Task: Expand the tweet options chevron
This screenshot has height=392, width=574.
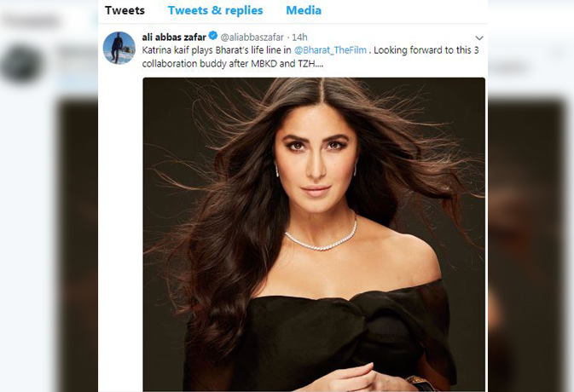Action: (479, 38)
